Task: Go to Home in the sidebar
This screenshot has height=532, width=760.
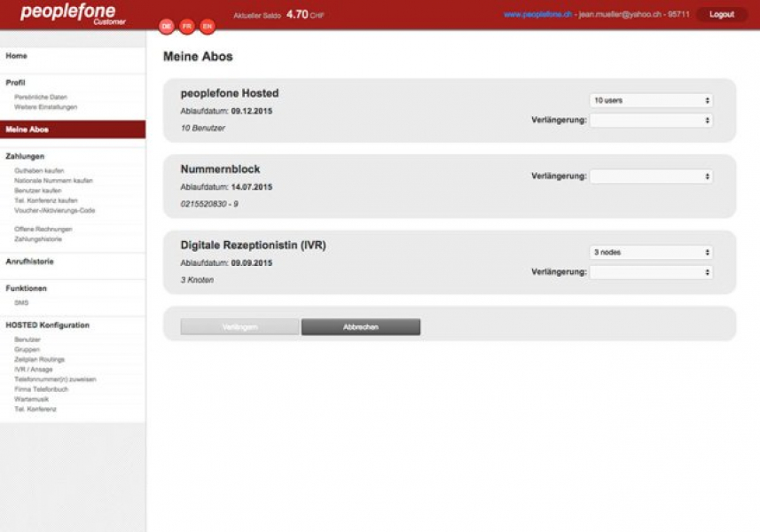Action: [x=17, y=56]
